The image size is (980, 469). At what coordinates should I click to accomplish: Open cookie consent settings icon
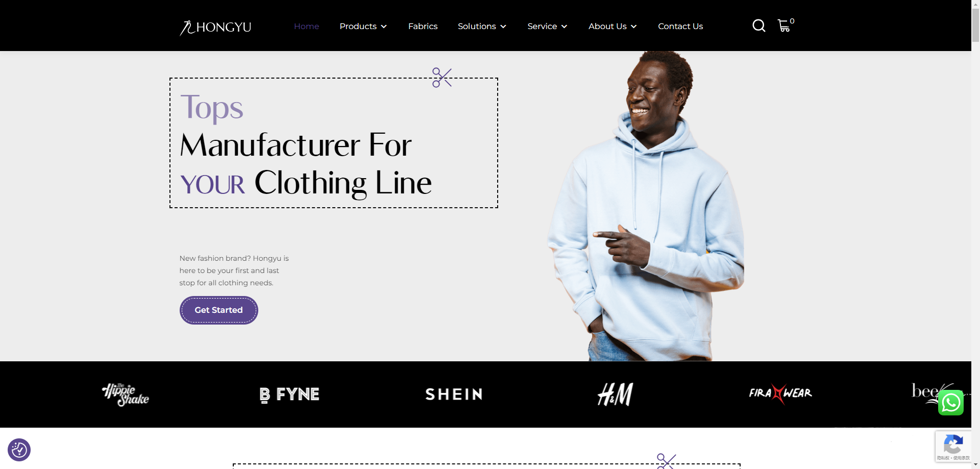19,450
